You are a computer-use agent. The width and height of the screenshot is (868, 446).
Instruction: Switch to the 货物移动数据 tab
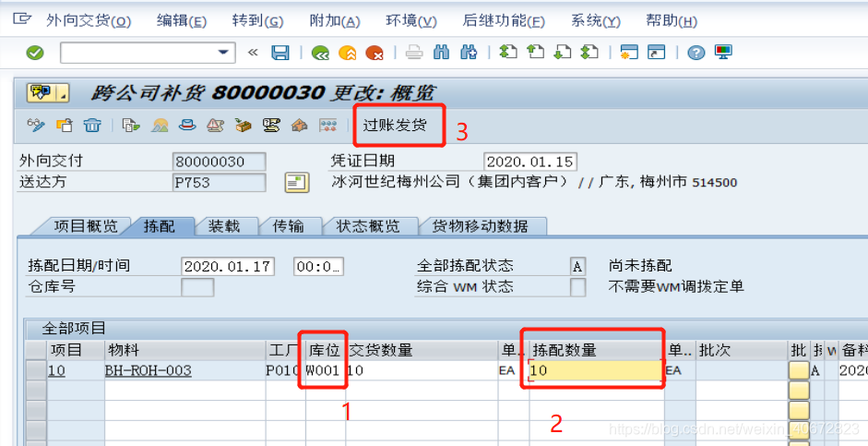pyautogui.click(x=480, y=226)
